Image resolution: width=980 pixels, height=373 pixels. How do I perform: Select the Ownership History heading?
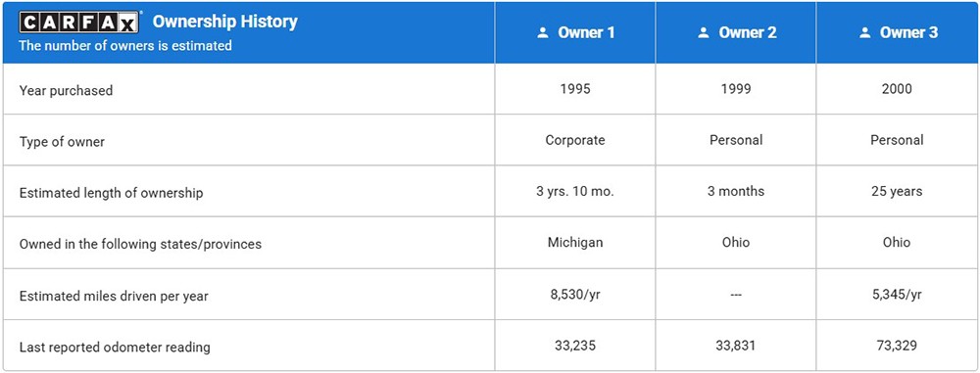tap(225, 22)
